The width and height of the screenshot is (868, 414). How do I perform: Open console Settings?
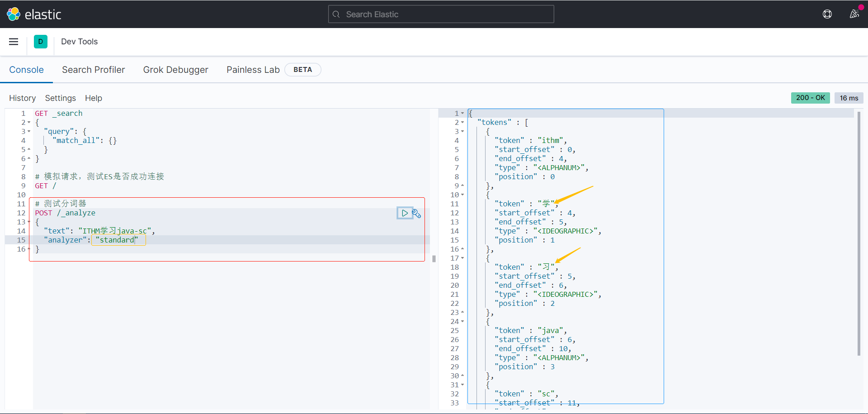(x=61, y=98)
